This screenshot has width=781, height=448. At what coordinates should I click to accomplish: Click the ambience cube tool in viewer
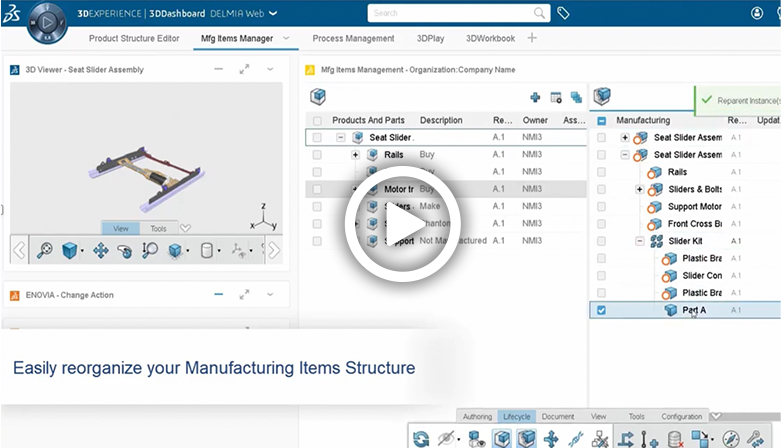(175, 250)
